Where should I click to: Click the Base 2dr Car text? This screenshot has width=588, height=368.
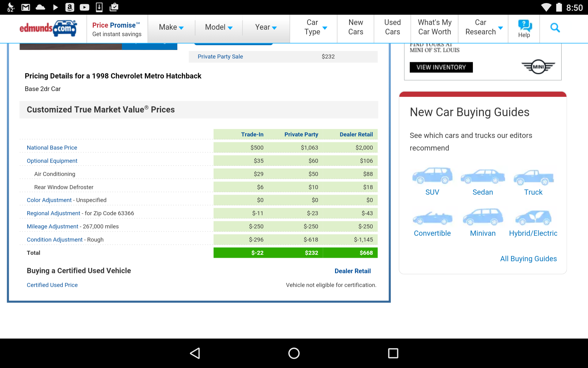43,89
